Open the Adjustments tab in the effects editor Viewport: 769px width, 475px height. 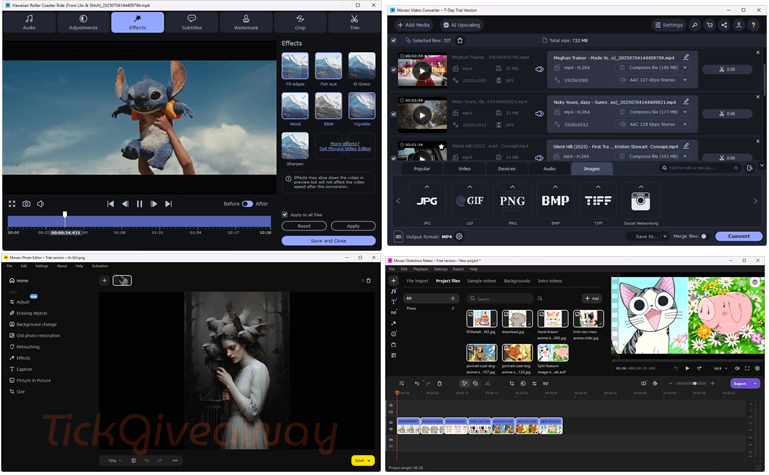pos(83,23)
